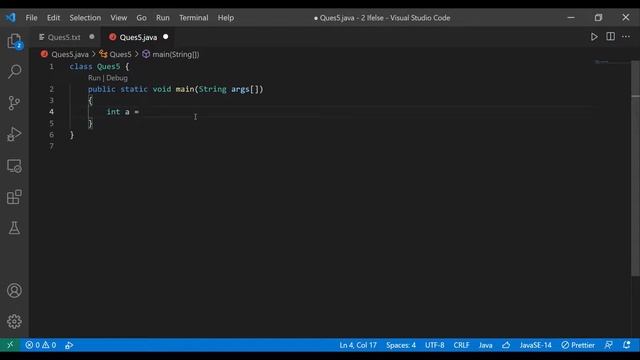Screen dimensions: 640x360
Task: Click main(String[]) in the breadcrumb
Action: [x=176, y=54]
